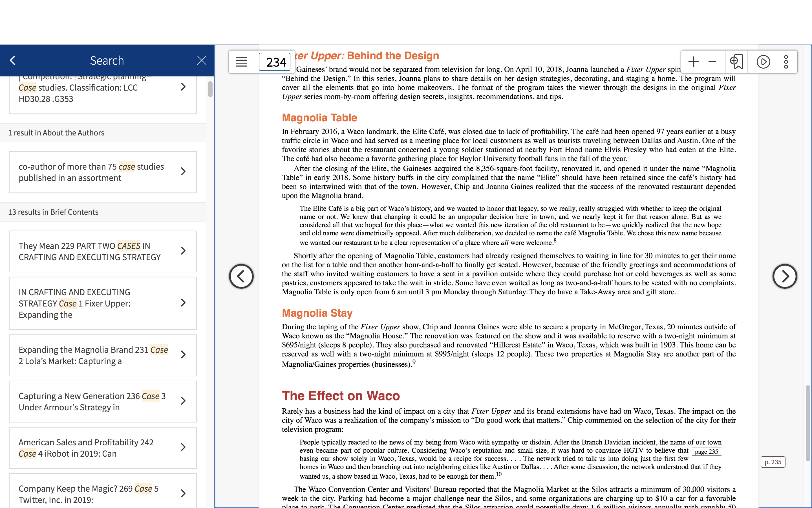The image size is (812, 508).
Task: Open the 'Case 3 Under Armour's Strategy' result
Action: [x=103, y=402]
